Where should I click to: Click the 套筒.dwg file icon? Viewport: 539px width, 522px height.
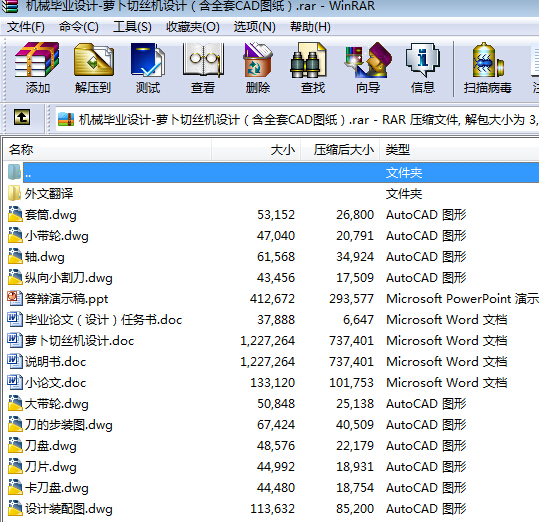pyautogui.click(x=15, y=214)
